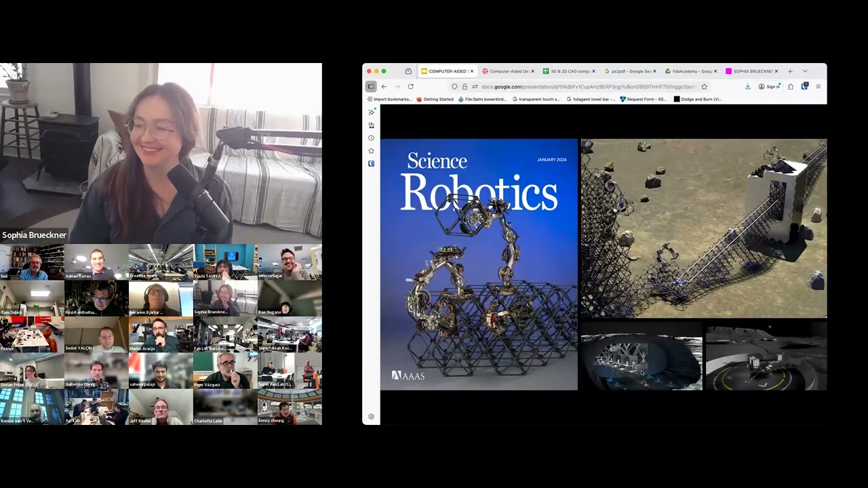868x488 pixels.
Task: Select Sedat YALÇIN's video tile
Action: [x=96, y=334]
